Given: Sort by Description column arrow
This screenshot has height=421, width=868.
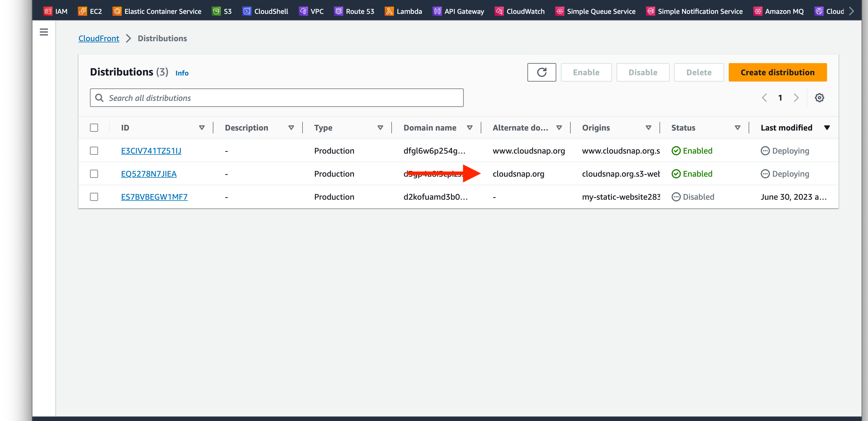Looking at the screenshot, I should click(x=291, y=128).
